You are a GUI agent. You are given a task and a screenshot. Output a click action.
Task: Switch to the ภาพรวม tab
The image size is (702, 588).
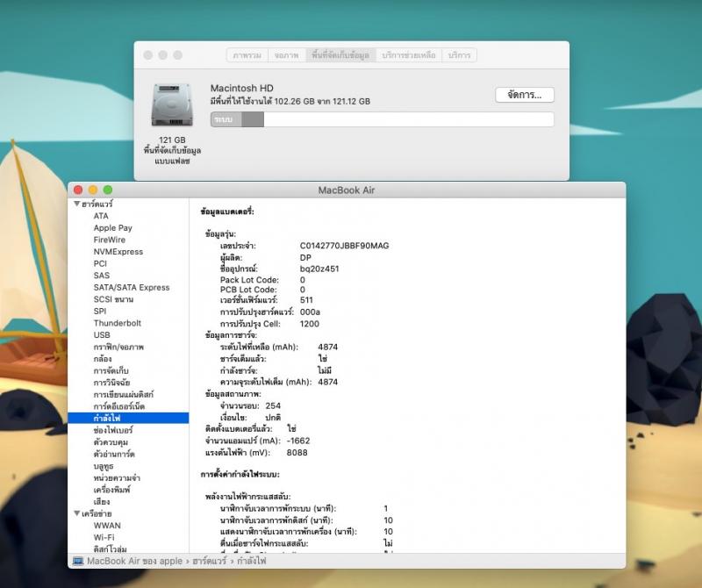247,55
